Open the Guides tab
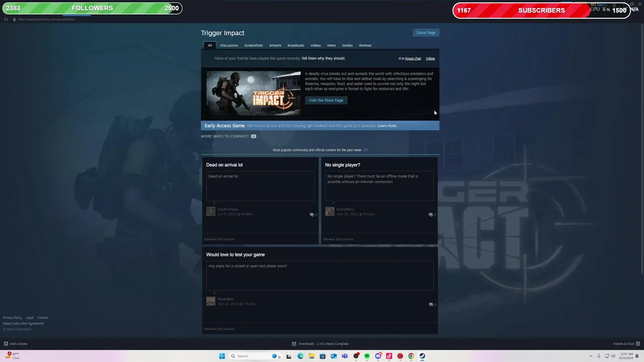Viewport: 644px width, 362px height. coord(347,45)
